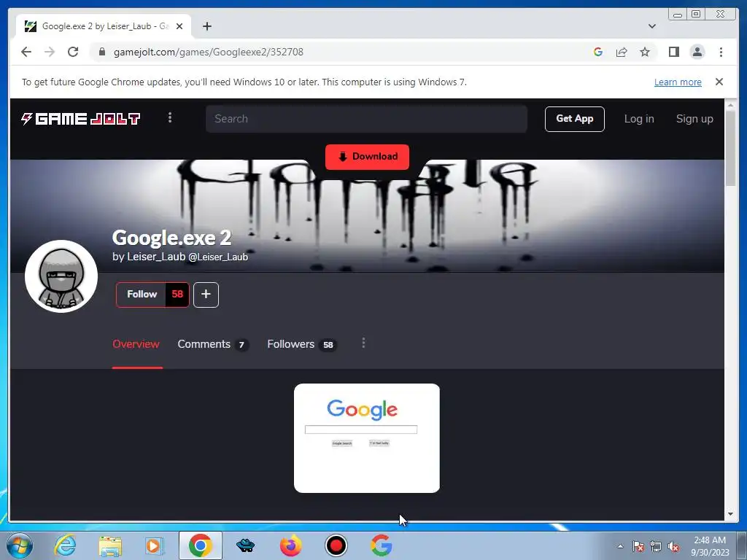
Task: Switch to the Followers tab
Action: coord(301,344)
